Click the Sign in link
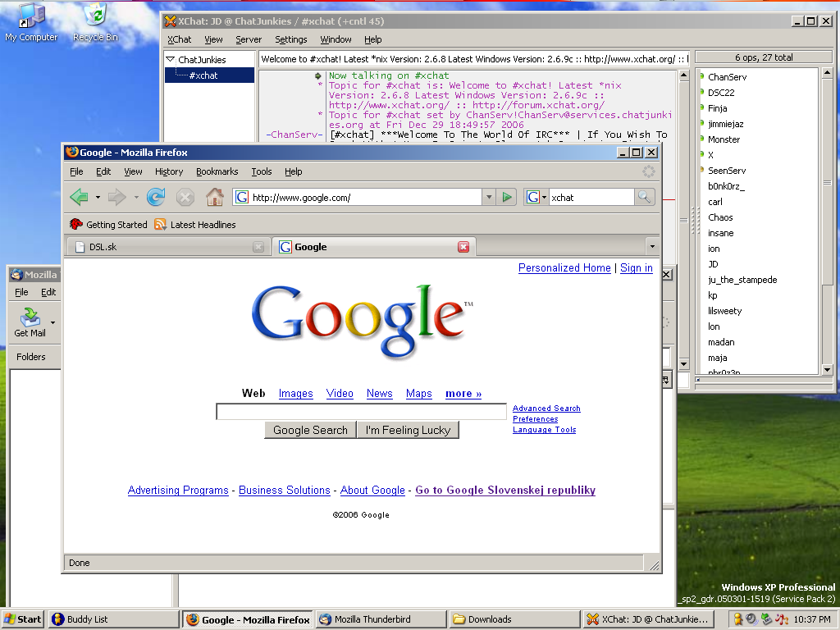The width and height of the screenshot is (840, 630). click(637, 268)
